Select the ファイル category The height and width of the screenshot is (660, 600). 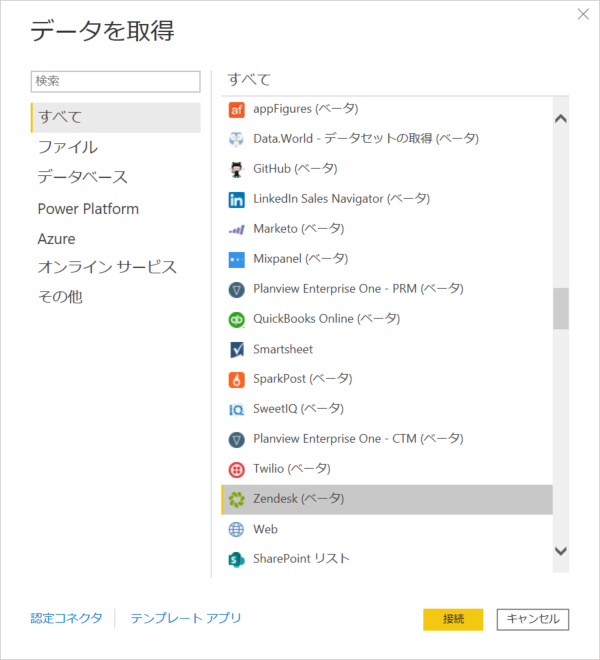click(68, 147)
